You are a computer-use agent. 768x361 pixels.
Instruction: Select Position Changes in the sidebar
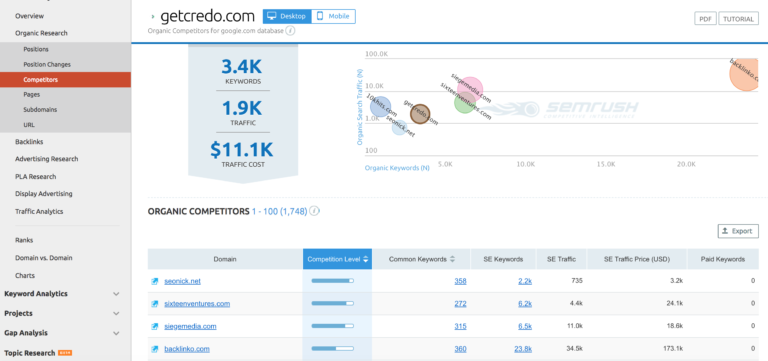[x=47, y=65]
